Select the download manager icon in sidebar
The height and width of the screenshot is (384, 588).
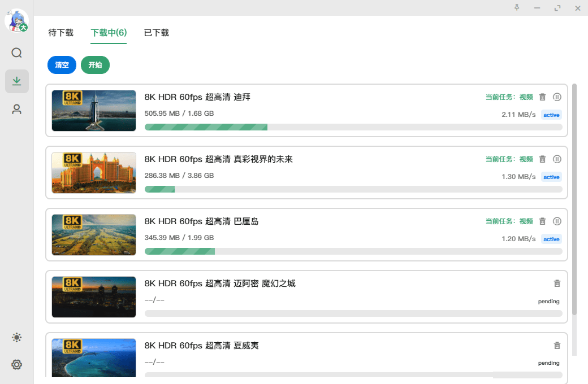pos(16,81)
